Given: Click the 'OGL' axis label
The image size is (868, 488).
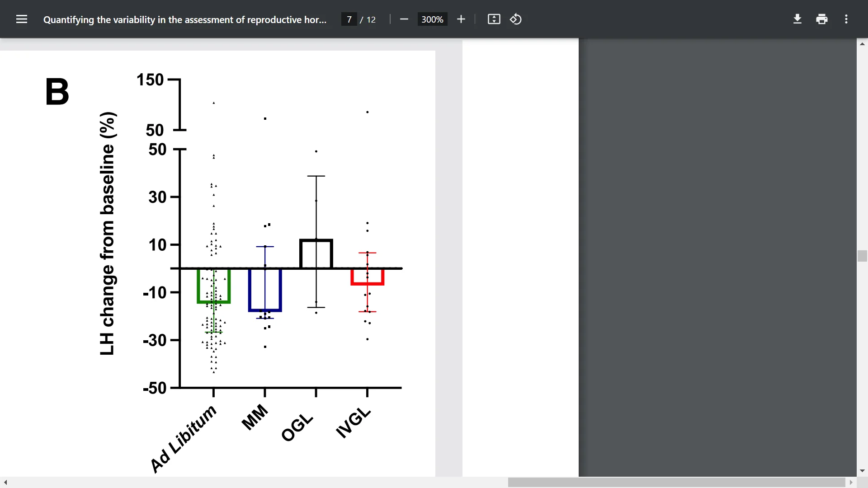Looking at the screenshot, I should (x=297, y=427).
